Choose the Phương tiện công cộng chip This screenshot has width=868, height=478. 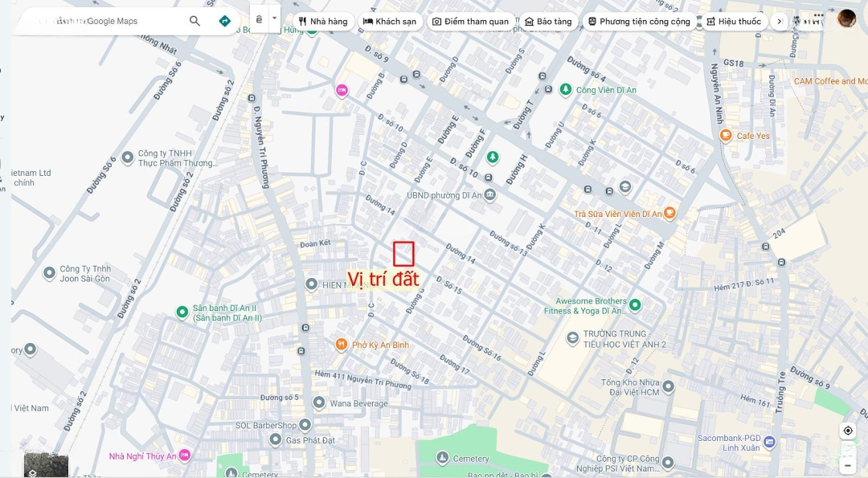[x=640, y=22]
